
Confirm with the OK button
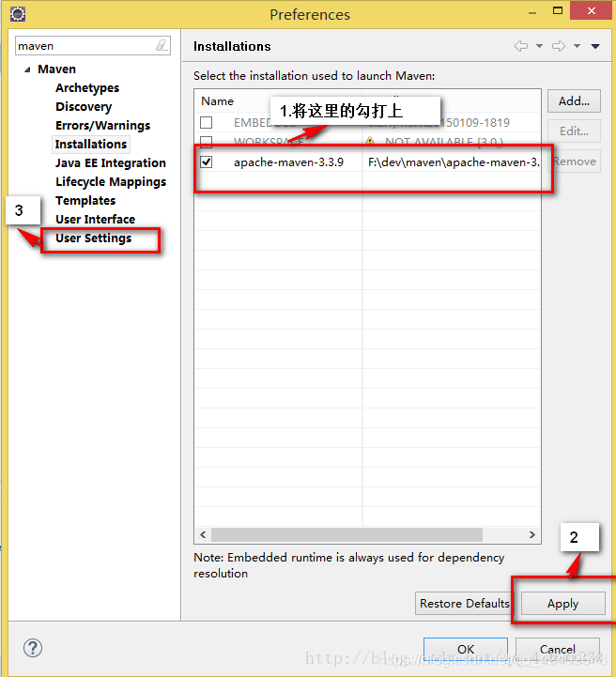tap(466, 649)
